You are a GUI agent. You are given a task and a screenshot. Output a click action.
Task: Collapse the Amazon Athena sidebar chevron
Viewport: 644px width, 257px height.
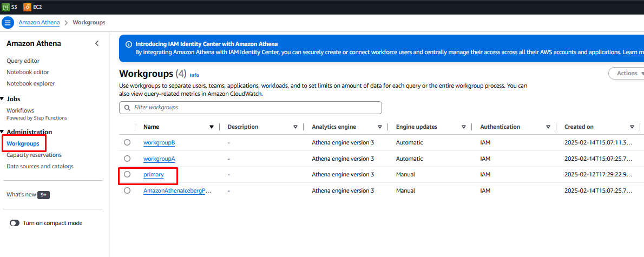[97, 43]
